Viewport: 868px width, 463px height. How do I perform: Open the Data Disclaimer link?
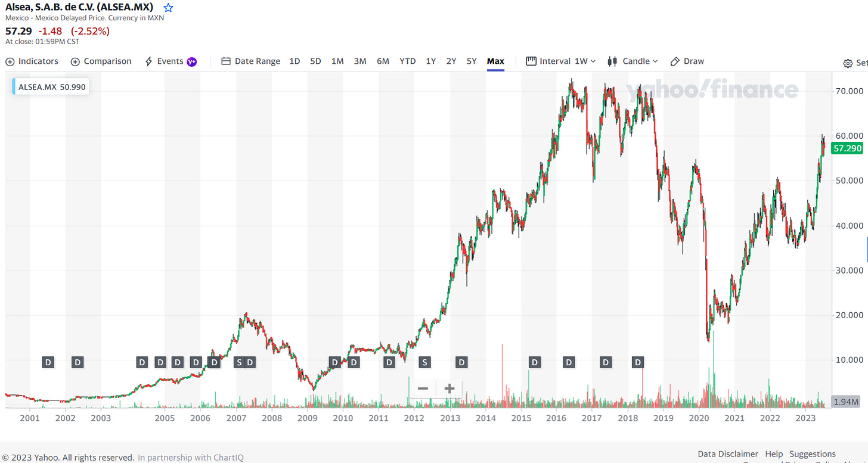(728, 454)
